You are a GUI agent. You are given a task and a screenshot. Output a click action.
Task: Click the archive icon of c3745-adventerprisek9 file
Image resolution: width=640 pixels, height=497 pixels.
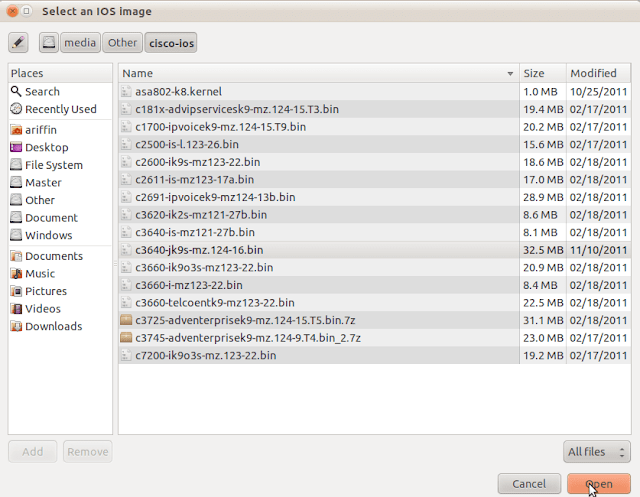pyautogui.click(x=126, y=337)
